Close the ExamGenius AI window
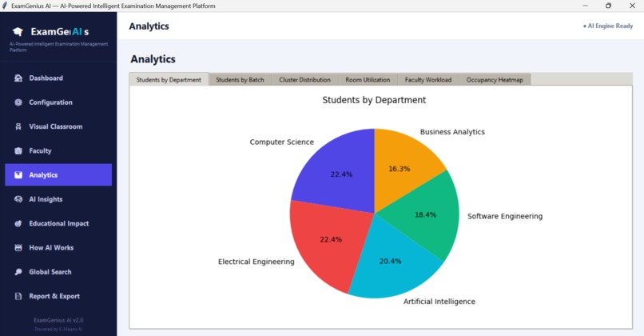Screen dimensions: 644x336 pyautogui.click(x=632, y=6)
